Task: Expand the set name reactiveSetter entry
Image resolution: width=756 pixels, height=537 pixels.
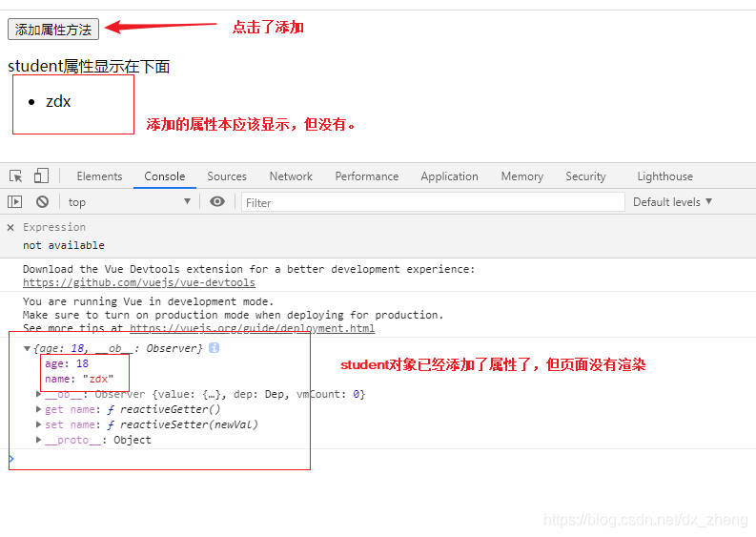Action: tap(38, 424)
